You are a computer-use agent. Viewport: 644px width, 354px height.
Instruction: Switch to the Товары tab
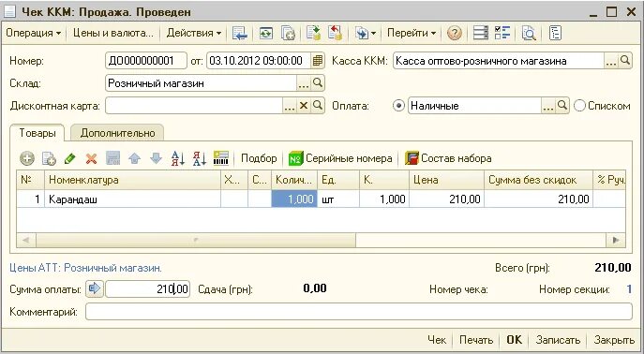(37, 133)
